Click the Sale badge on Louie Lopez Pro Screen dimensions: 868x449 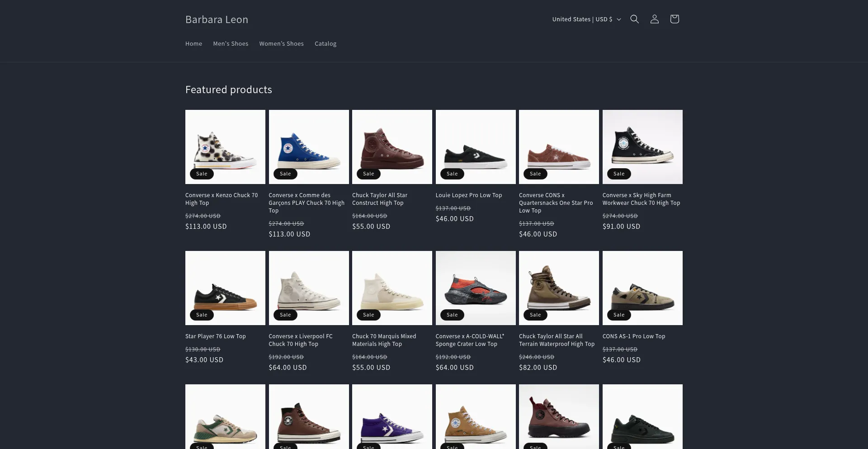tap(452, 174)
